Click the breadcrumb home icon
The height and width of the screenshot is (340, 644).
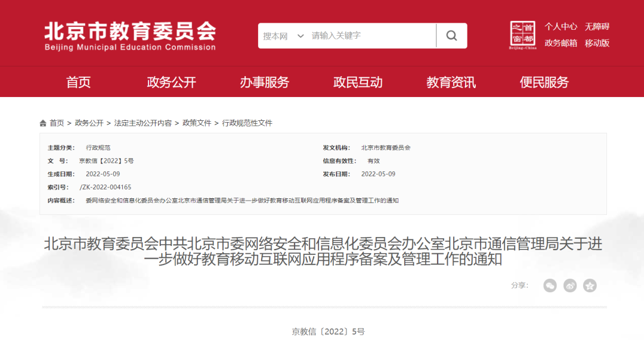[x=43, y=123]
